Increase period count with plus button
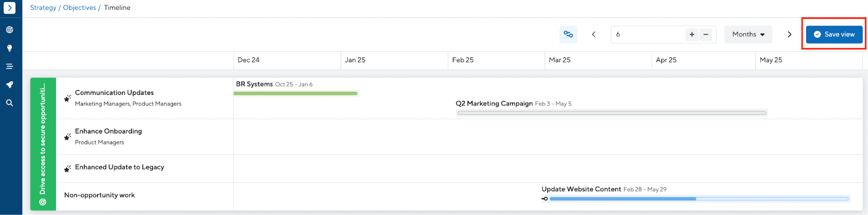Screen dimensions: 868x215 click(692, 34)
